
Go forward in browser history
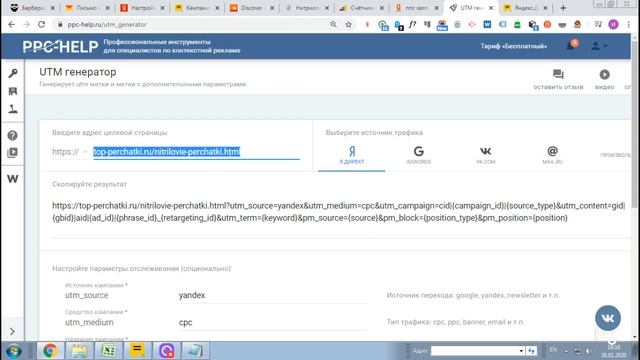27,24
